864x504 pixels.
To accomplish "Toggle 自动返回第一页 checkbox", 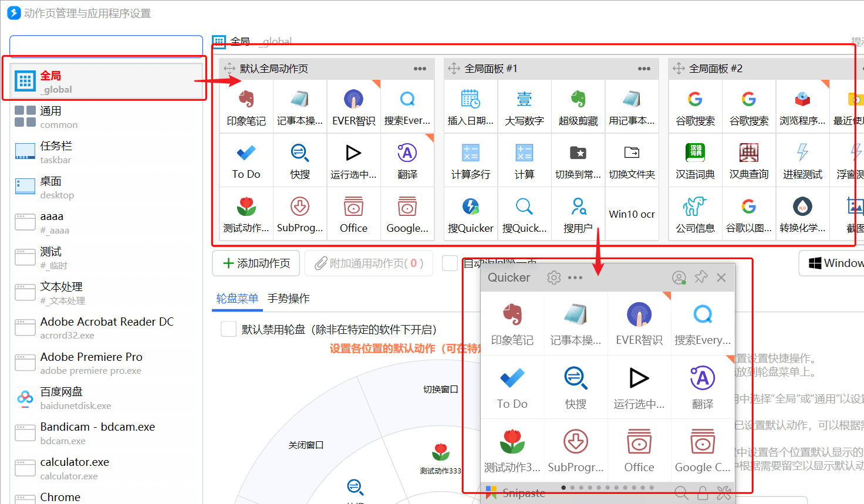I will click(450, 263).
